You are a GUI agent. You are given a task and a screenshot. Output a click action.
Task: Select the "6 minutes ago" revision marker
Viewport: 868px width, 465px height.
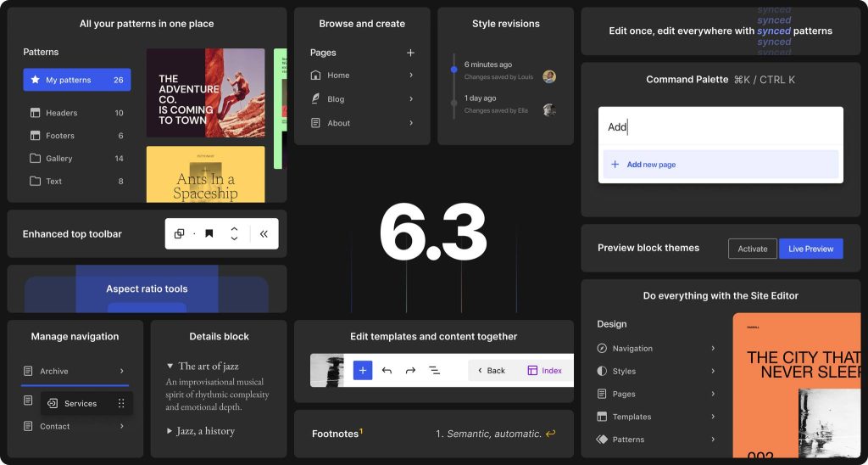[x=454, y=68]
